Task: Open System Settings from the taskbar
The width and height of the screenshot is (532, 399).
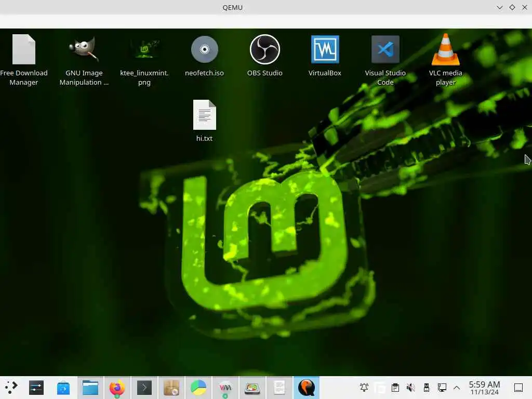Action: [x=36, y=388]
